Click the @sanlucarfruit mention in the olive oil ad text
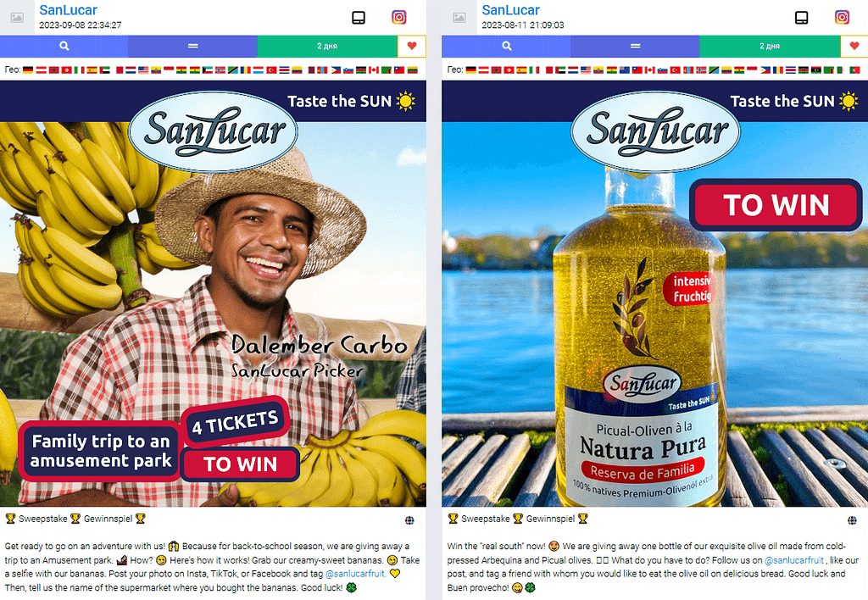The width and height of the screenshot is (868, 600). click(793, 560)
